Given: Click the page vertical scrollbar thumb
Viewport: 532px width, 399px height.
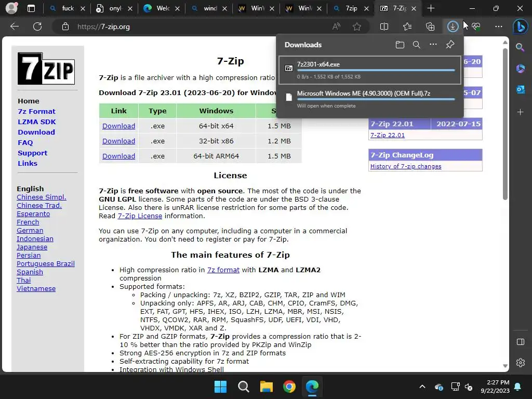Looking at the screenshot, I should [505, 124].
